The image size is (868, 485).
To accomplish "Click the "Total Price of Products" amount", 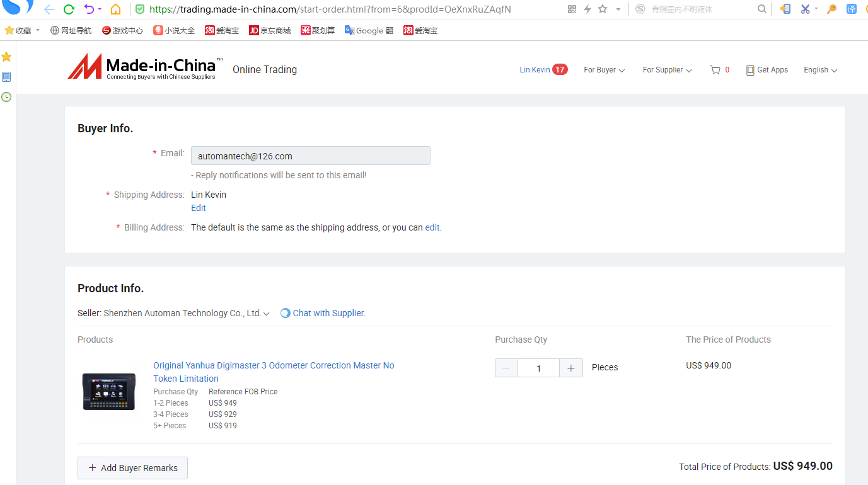I will (803, 466).
